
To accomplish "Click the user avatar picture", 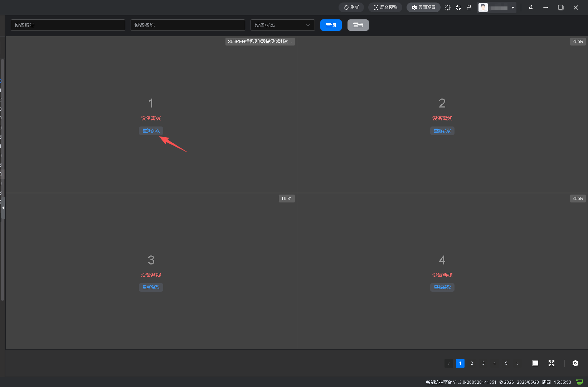I will coord(483,8).
